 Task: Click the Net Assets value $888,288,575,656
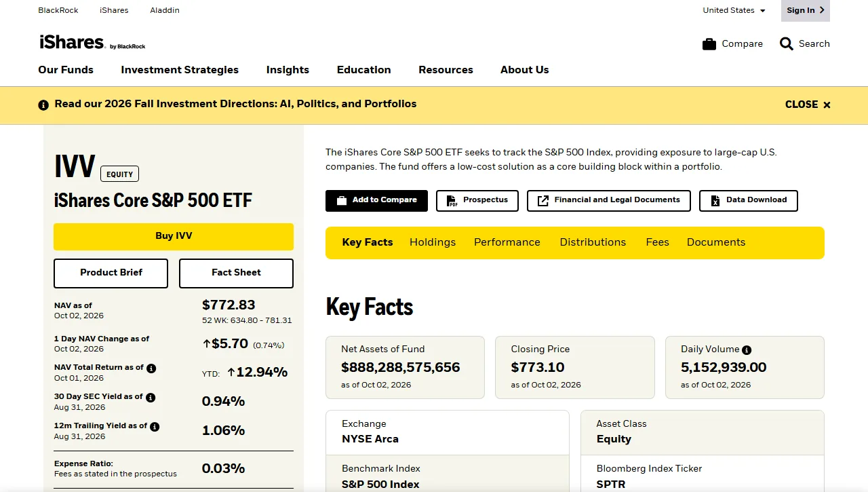tap(401, 367)
